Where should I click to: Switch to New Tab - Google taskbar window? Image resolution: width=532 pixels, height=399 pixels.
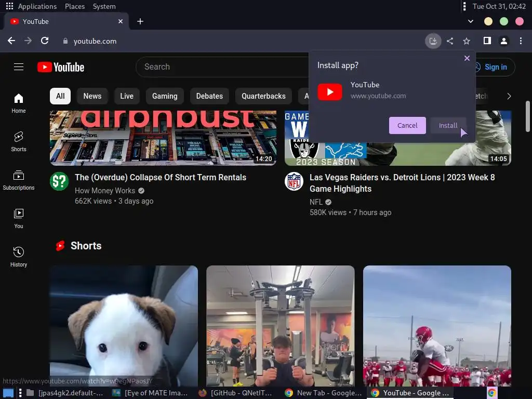(323, 393)
